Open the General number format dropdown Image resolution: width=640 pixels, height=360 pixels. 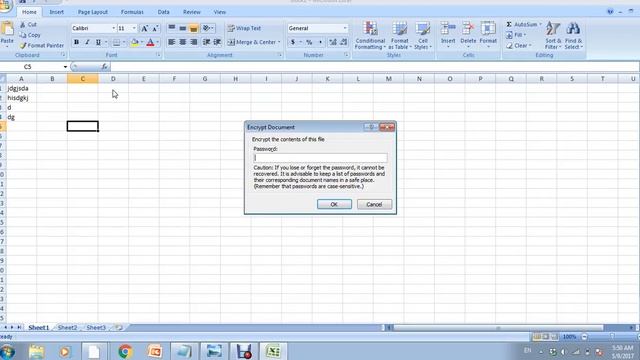click(345, 28)
